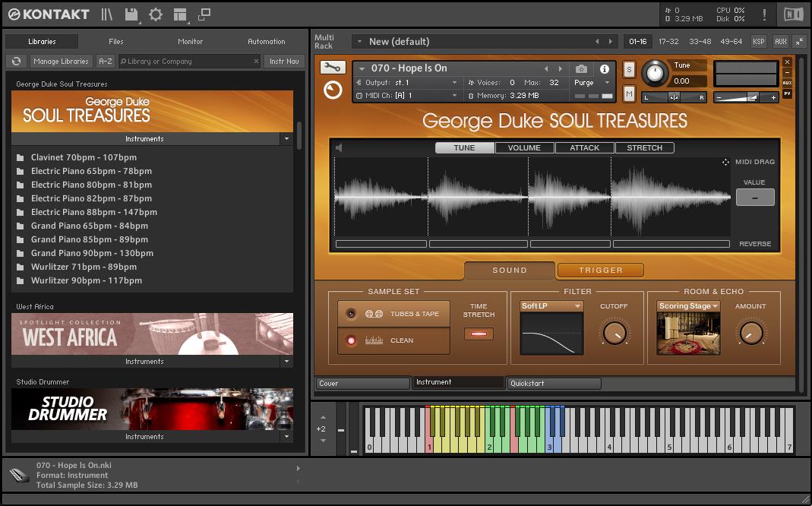Click the snapshot camera icon

(581, 69)
